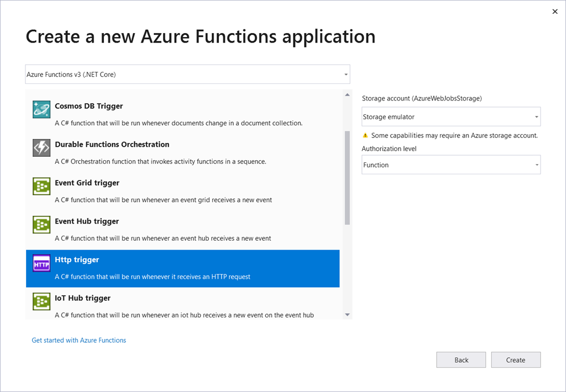566x392 pixels.
Task: Select the Event Grid trigger icon
Action: coord(41,186)
